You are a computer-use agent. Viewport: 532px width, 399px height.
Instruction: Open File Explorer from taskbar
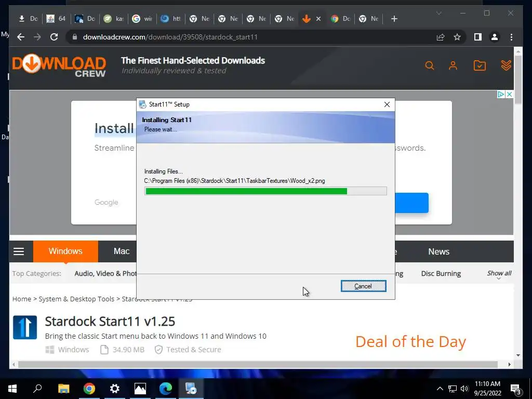point(63,389)
